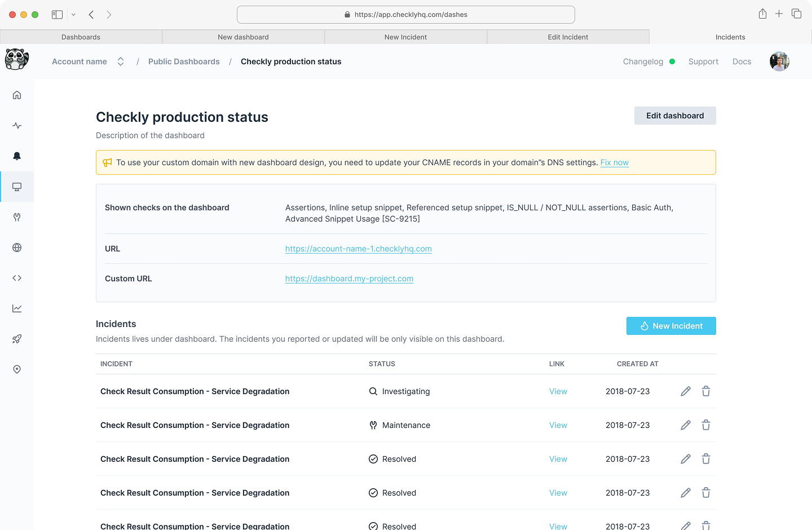Screen dimensions: 812x530
Task: Click the 'Custom URL' row label
Action: pos(129,279)
